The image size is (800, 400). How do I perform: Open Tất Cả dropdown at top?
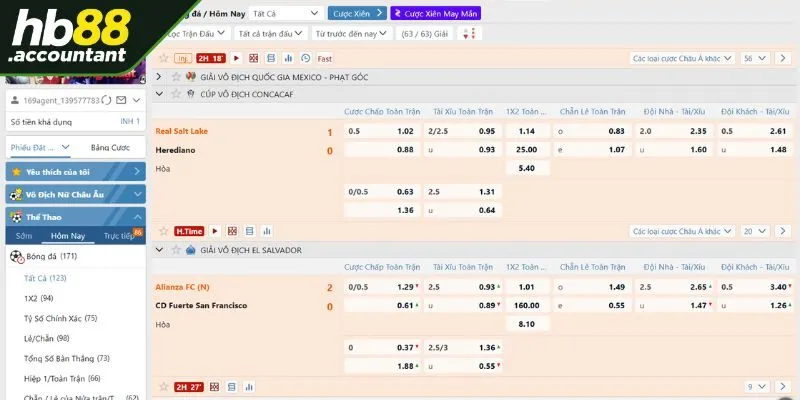pyautogui.click(x=286, y=13)
